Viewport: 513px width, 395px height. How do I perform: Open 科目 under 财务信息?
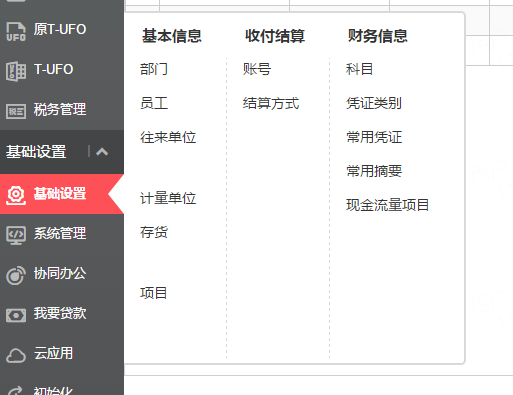tap(359, 69)
